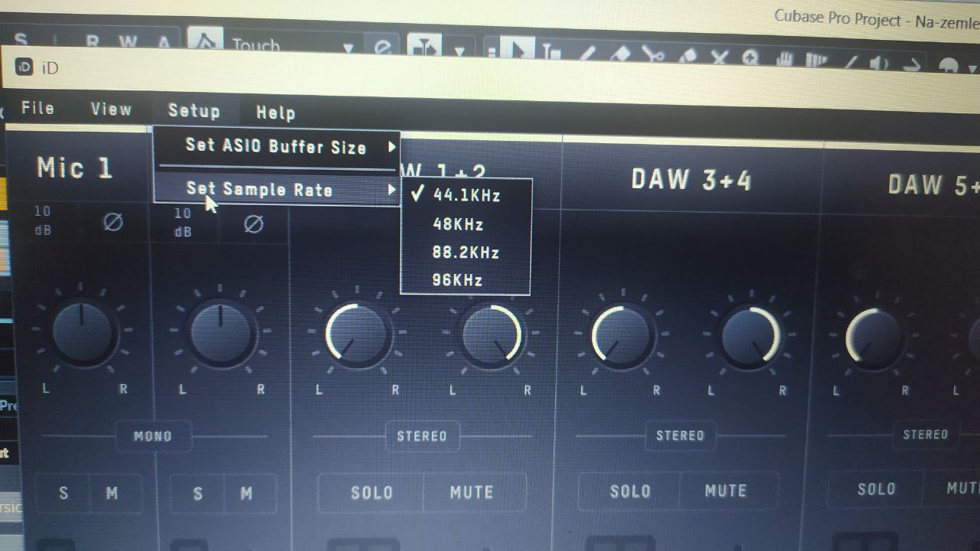Solo the DAW 5+6 channel
This screenshot has height=551, width=980.
[876, 488]
